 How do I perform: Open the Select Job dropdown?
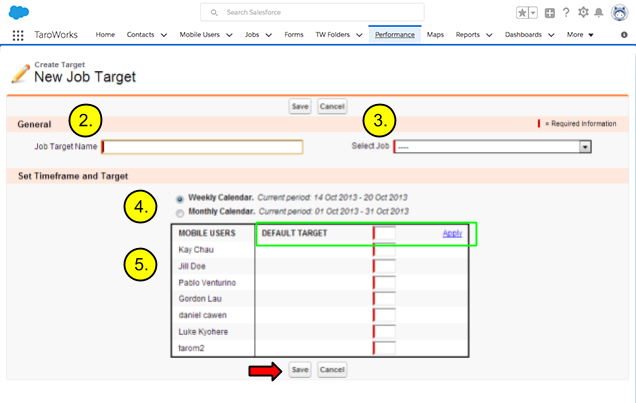pos(493,147)
